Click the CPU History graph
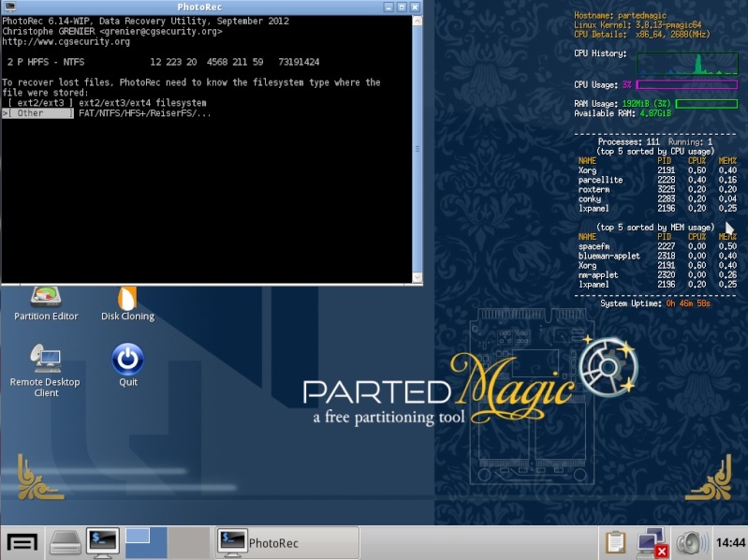This screenshot has width=748, height=560. pyautogui.click(x=687, y=64)
